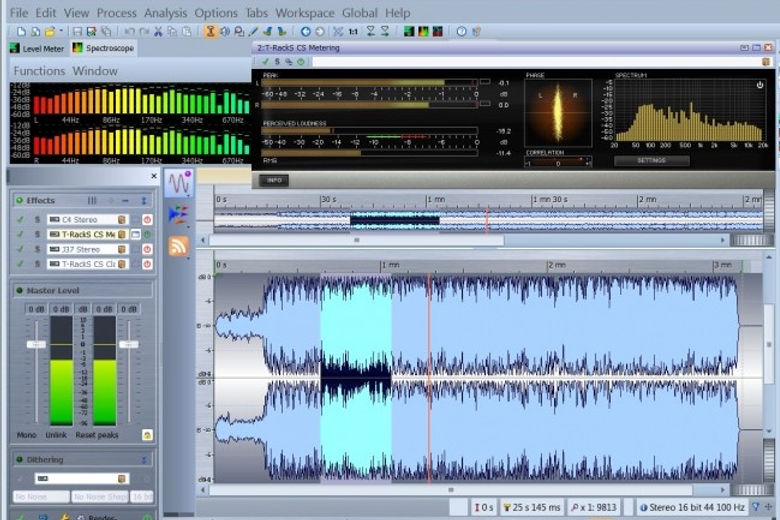Open the Window menu of meter panel

tap(95, 71)
